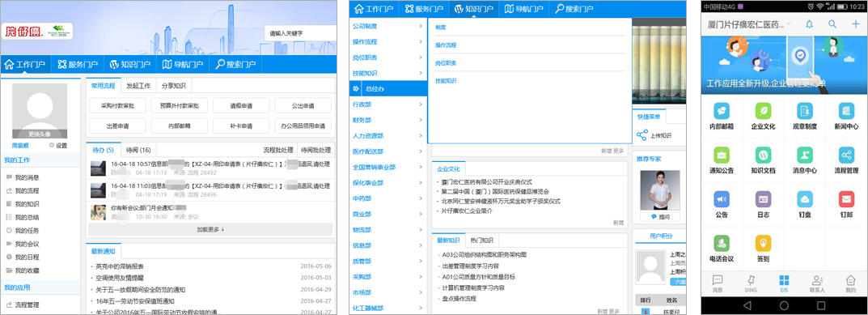Click the 加载更多 button
Image resolution: width=868 pixels, height=315 pixels.
point(211,229)
